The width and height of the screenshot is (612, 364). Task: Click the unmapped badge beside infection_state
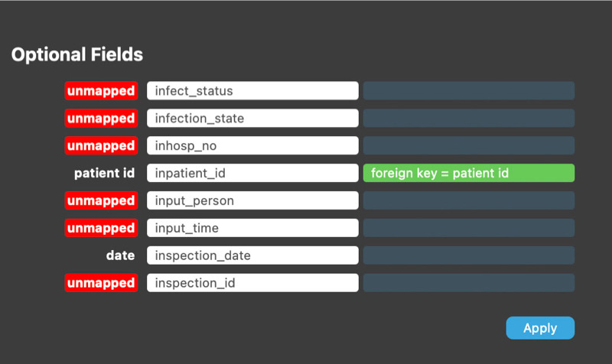coord(101,118)
